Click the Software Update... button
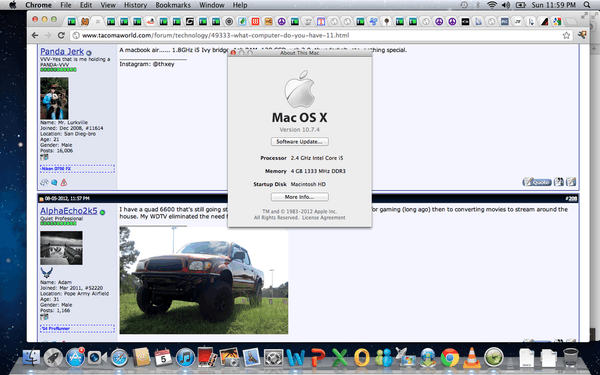The width and height of the screenshot is (600, 375). coord(300,142)
